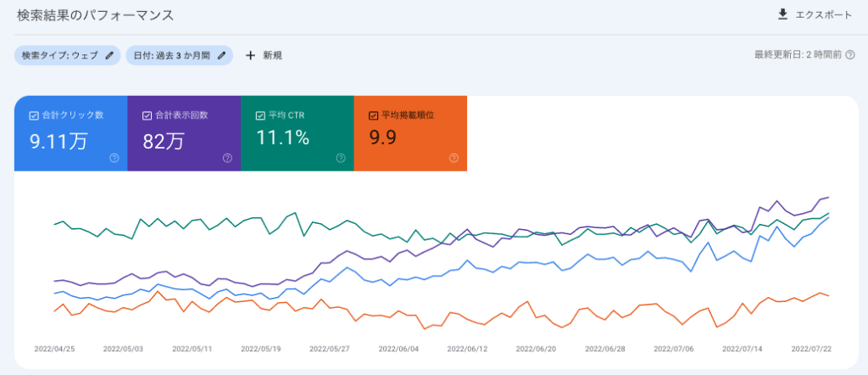
Task: Click the 最終更新日: 2 時間前 text
Action: click(x=798, y=55)
